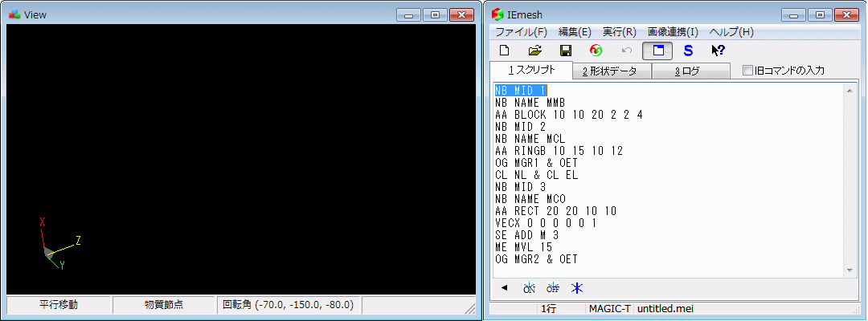Click the script line 'NB MID 1'
Screen dimensions: 868x321
click(521, 91)
